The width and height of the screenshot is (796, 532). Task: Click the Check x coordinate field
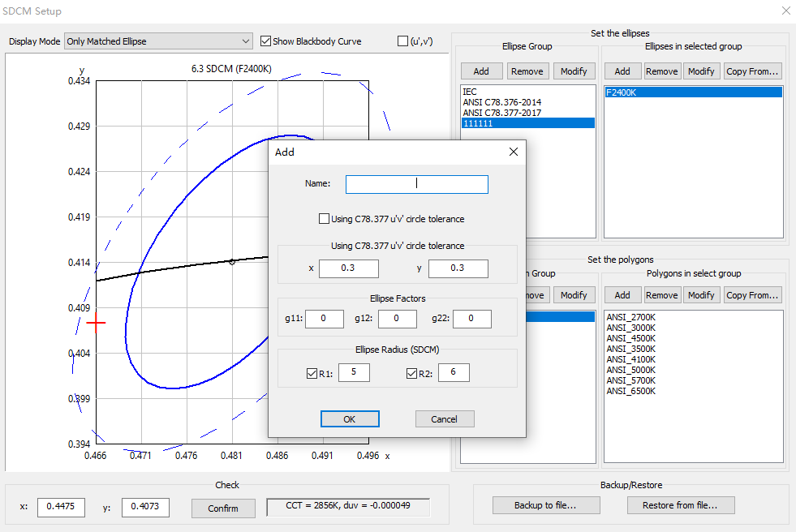61,507
